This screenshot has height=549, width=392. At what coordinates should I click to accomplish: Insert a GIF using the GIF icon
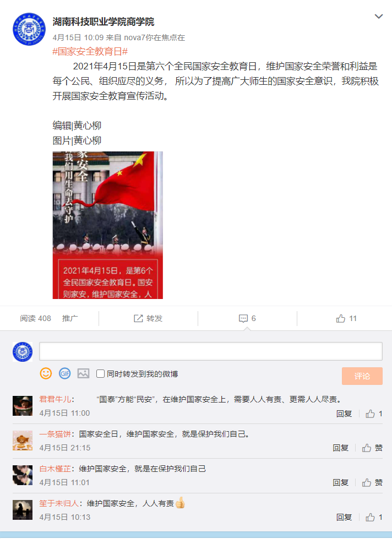point(65,373)
